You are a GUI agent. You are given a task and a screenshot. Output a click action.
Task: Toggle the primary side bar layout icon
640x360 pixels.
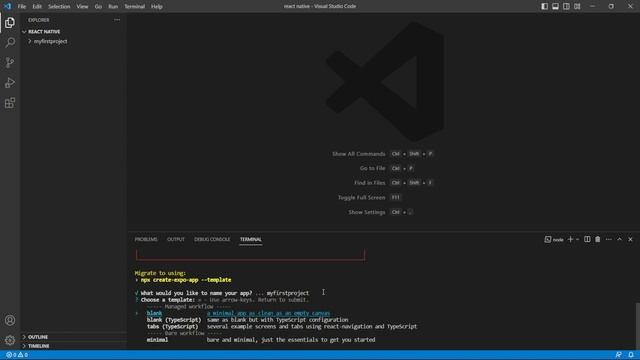pyautogui.click(x=544, y=6)
